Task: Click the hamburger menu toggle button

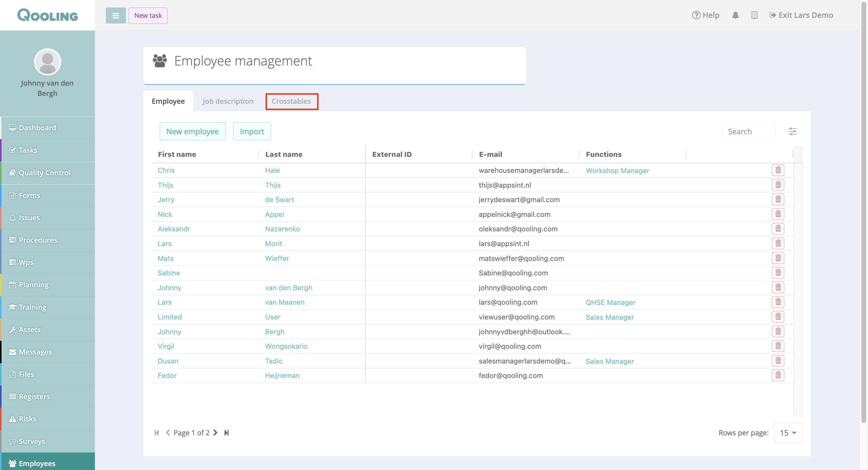Action: point(115,15)
